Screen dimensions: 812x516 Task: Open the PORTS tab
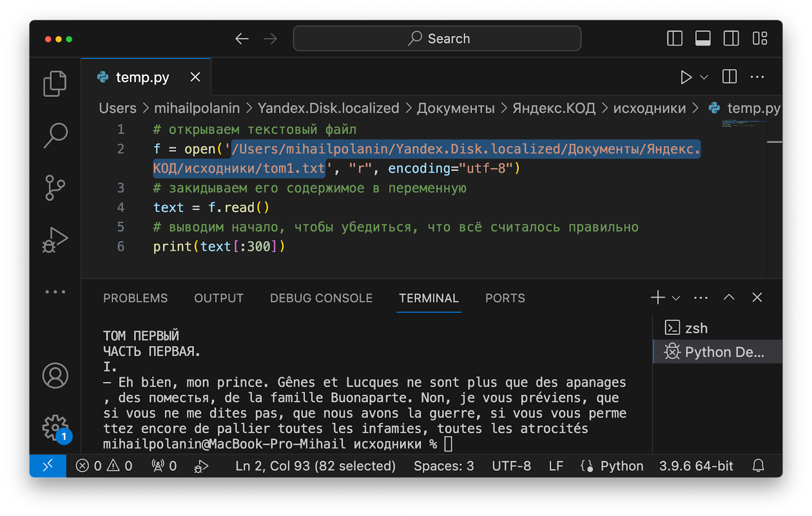[x=505, y=298]
